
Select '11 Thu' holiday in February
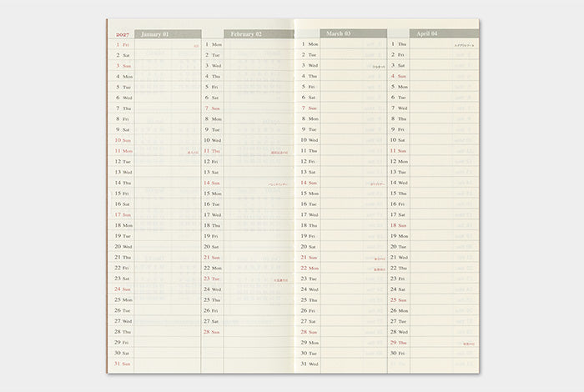[x=212, y=151]
